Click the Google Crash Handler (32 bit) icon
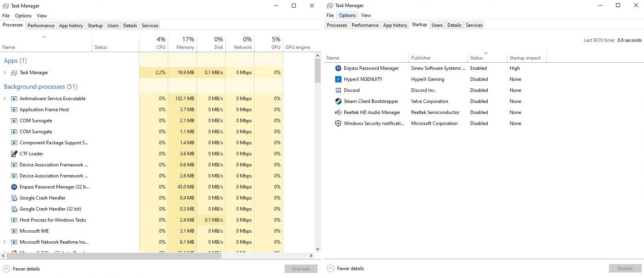 (14, 209)
